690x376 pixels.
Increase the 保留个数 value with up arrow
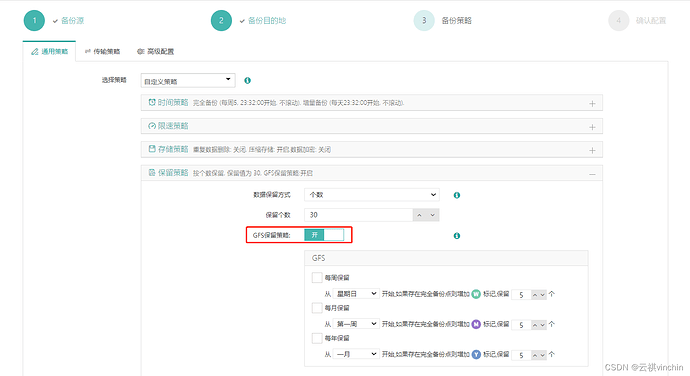coord(419,215)
